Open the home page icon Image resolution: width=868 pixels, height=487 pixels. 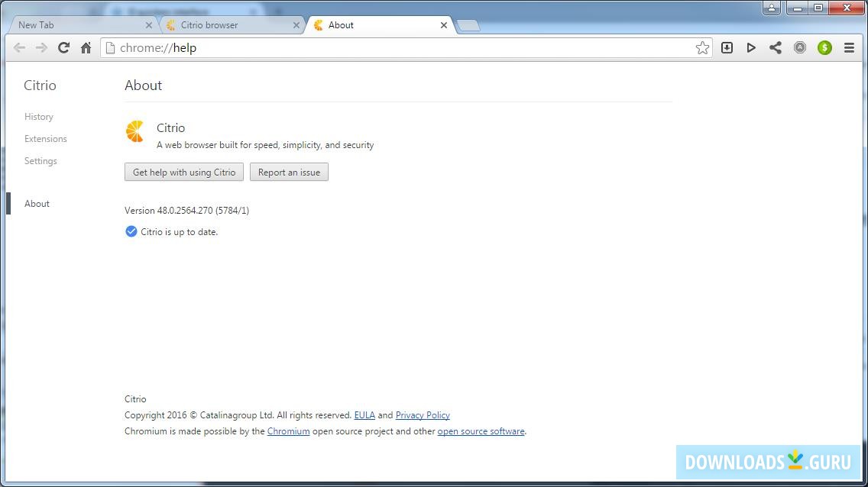[86, 48]
